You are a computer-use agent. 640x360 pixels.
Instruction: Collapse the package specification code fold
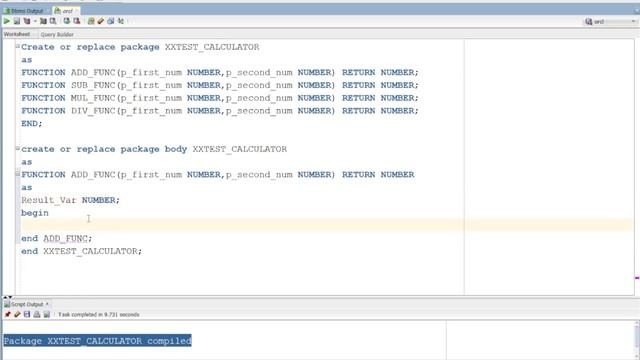click(x=18, y=46)
